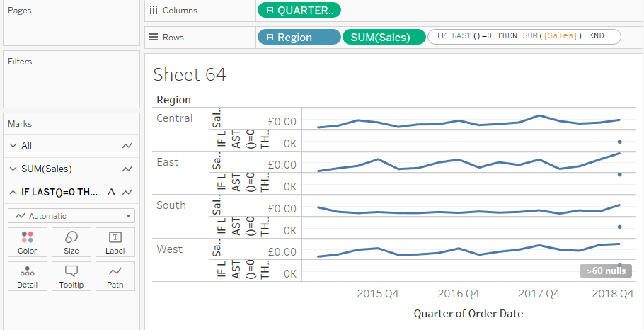Expand the QUARTER pill plus icon
644x330 pixels.
[270, 11]
